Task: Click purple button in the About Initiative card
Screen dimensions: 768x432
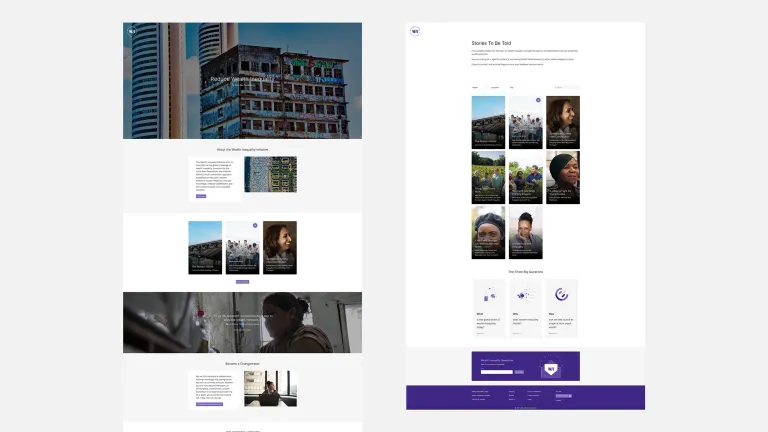Action: coord(201,196)
